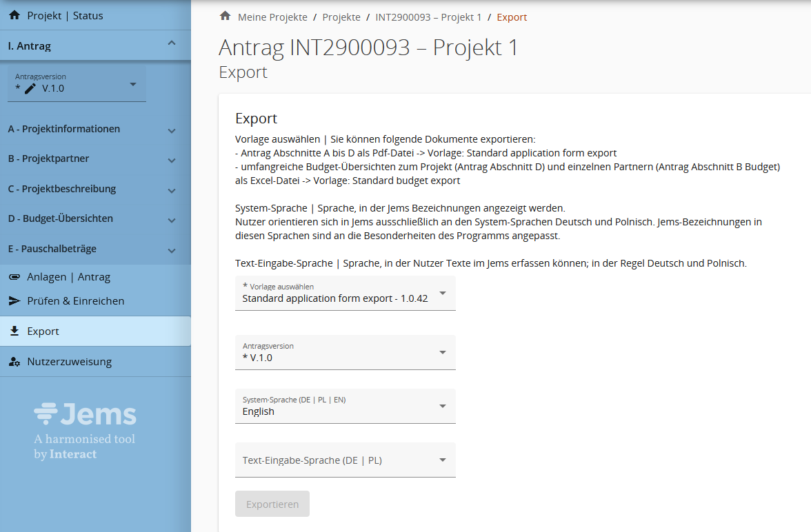This screenshot has width=811, height=532.
Task: Click the download icon next to Export
Action: 14,331
